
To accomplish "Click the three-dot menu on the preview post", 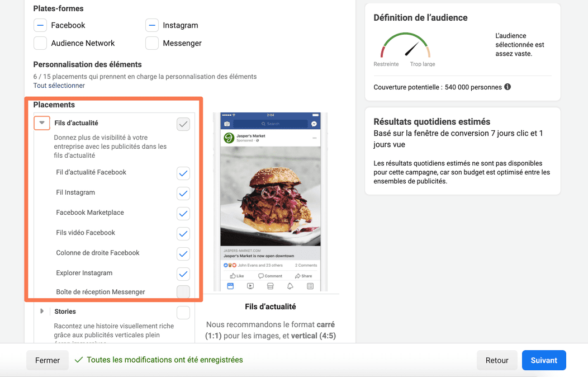I will [x=314, y=138].
